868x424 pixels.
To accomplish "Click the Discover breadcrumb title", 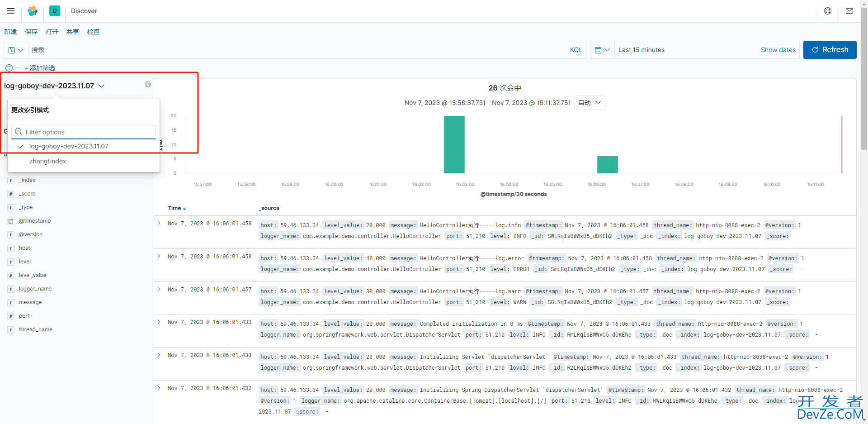I will (x=84, y=11).
